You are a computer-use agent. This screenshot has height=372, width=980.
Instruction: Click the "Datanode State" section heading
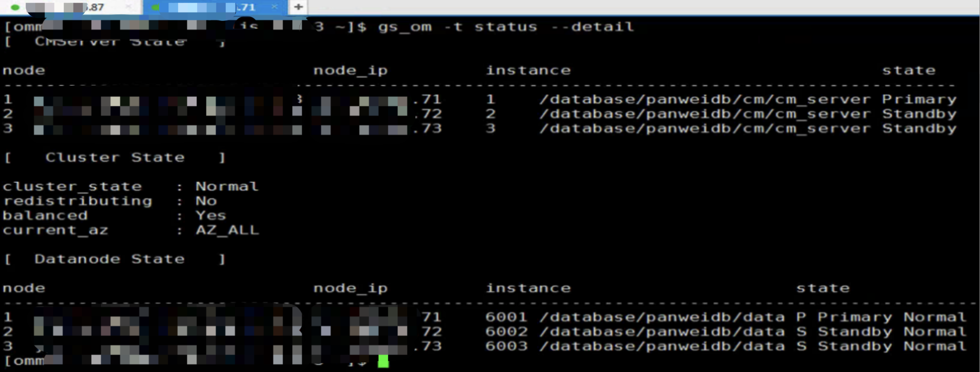point(110,259)
